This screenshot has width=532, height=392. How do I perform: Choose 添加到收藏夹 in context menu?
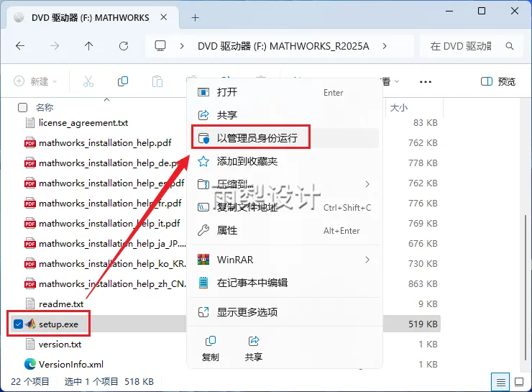pyautogui.click(x=284, y=161)
